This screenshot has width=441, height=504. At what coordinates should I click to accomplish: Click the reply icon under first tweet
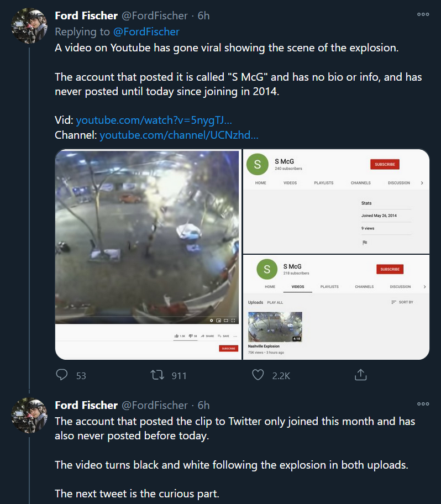pos(62,375)
